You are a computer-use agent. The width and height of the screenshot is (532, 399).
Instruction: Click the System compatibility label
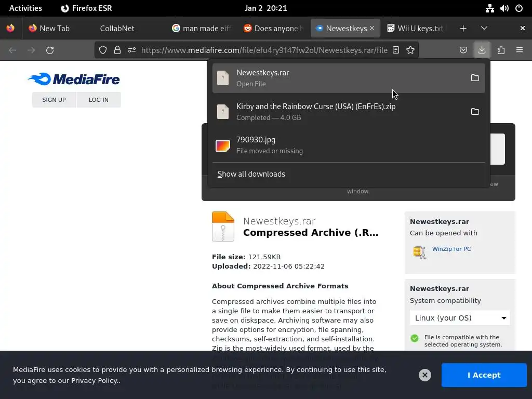[445, 301]
